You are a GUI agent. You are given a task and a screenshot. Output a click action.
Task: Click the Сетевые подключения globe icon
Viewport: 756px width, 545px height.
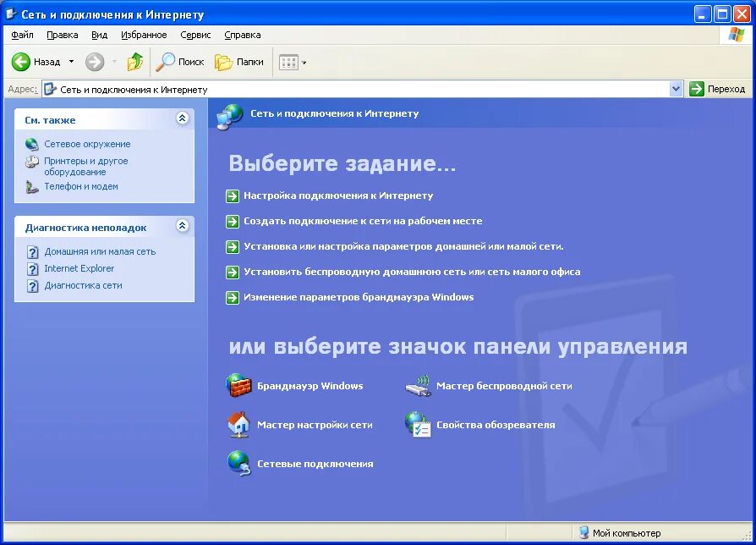pyautogui.click(x=238, y=463)
